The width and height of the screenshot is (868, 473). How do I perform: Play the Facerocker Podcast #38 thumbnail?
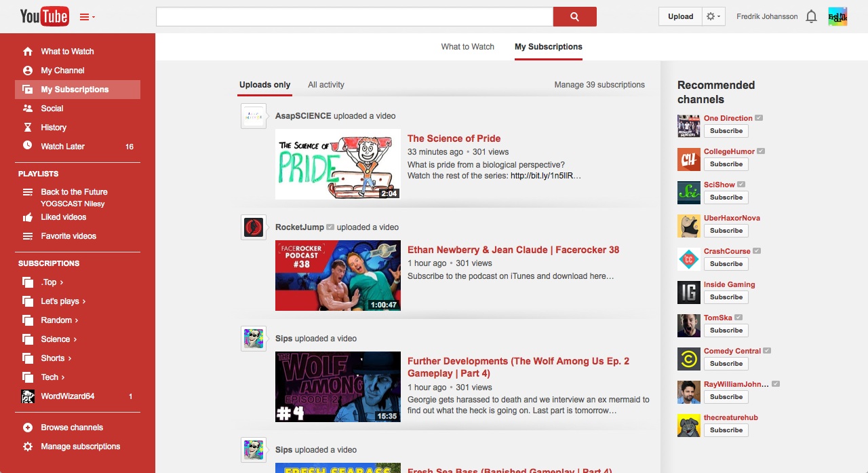(x=338, y=276)
